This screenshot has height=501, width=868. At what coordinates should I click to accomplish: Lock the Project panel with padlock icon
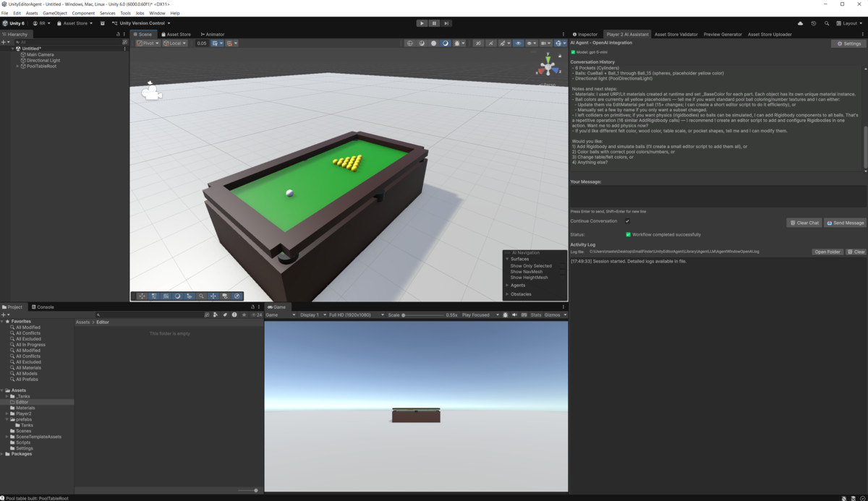(x=252, y=307)
